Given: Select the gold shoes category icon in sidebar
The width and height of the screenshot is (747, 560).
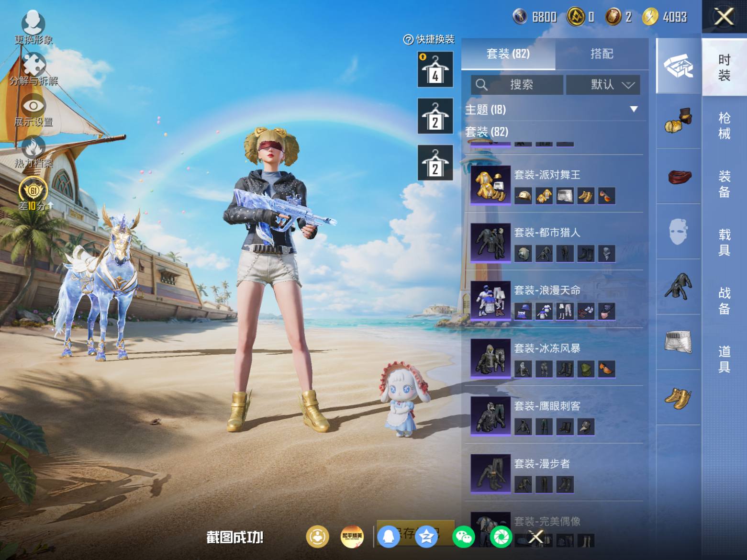Looking at the screenshot, I should 678,397.
